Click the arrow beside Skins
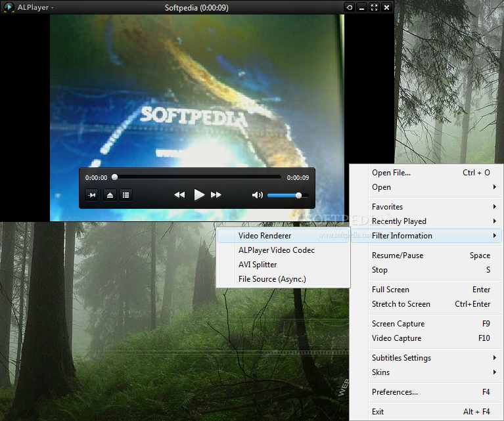The width and height of the screenshot is (504, 421). [495, 372]
